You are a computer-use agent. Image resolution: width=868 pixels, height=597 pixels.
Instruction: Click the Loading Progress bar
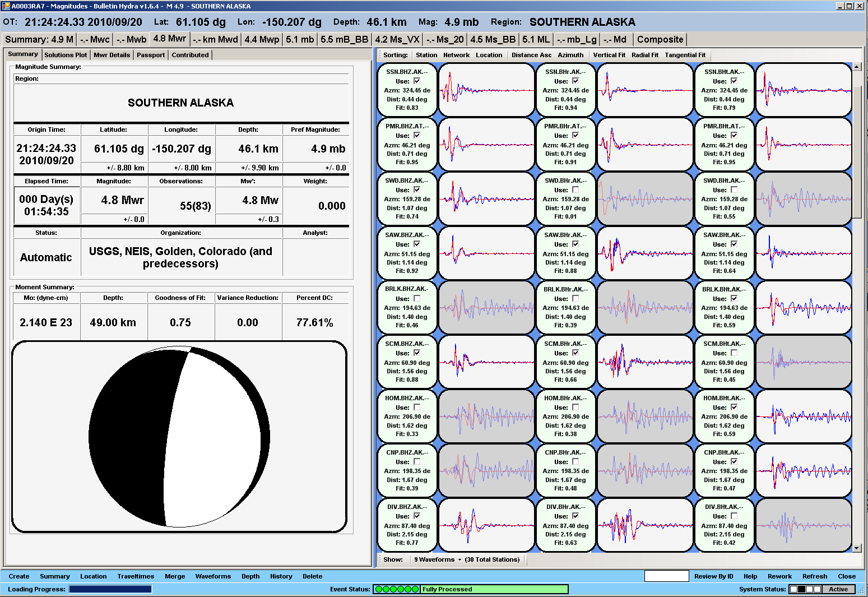110,589
